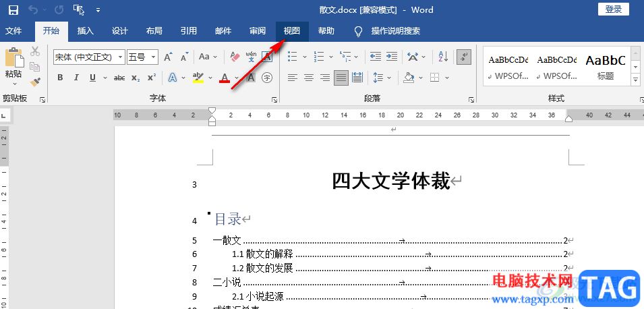This screenshot has width=644, height=309.
Task: Click the increase indent icon
Action: click(391, 56)
